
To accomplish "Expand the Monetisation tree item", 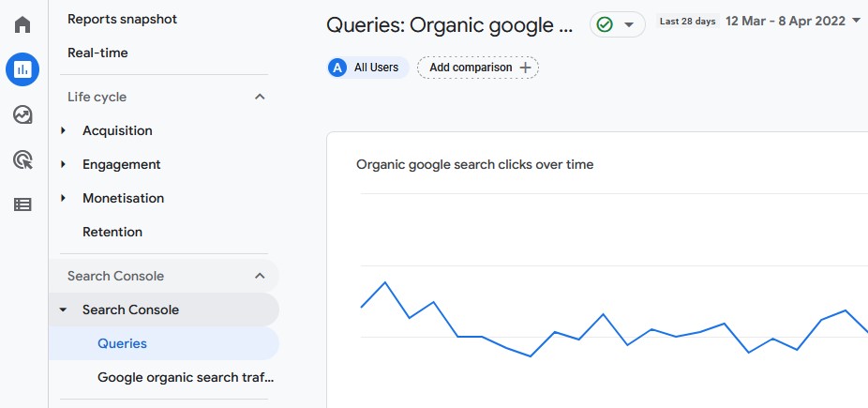I will [x=63, y=198].
